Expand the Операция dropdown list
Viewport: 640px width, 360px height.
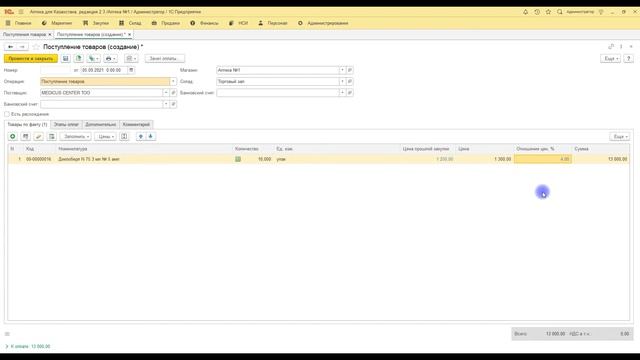click(173, 82)
